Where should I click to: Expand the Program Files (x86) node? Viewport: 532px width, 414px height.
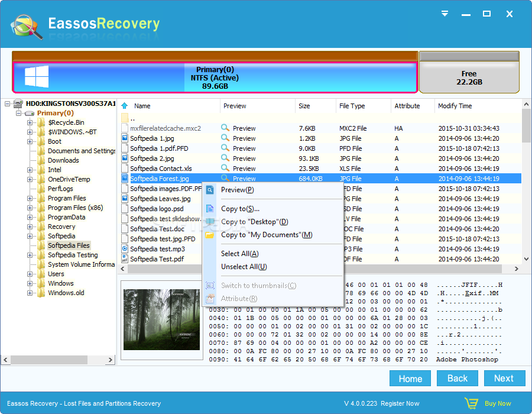pos(30,208)
